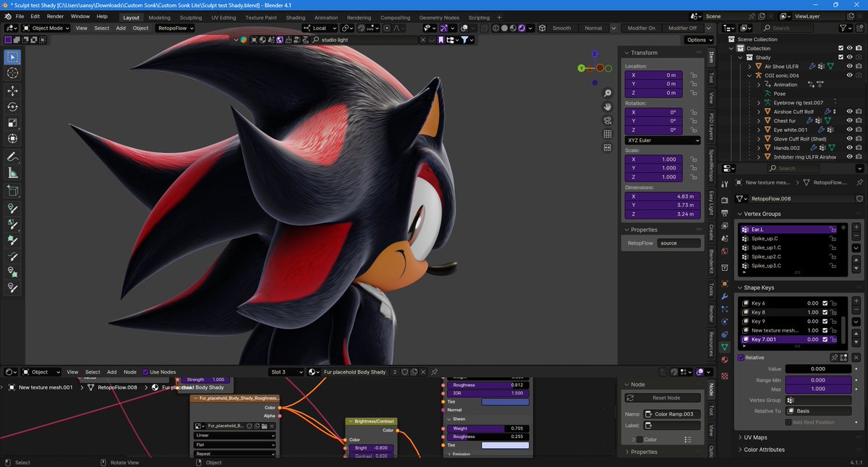Toggle the camera view icon
Viewport: 868px width, 467px height.
pyautogui.click(x=608, y=120)
